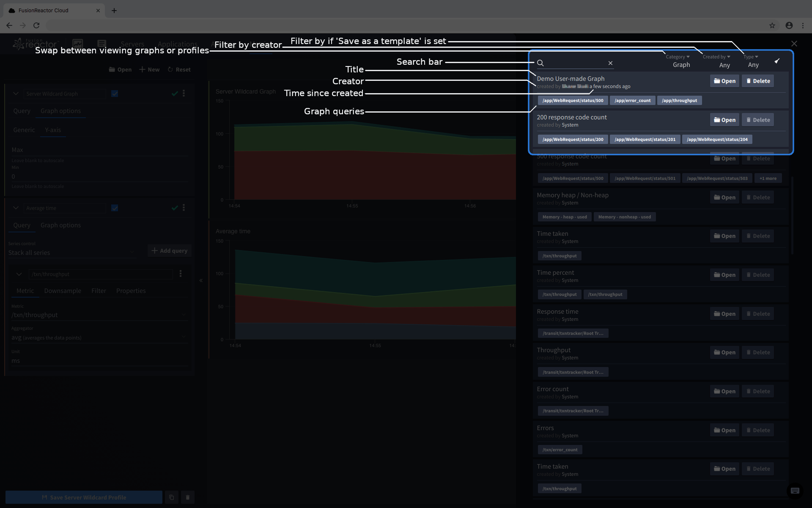812x508 pixels.
Task: Open the Stack all series dropdown
Action: pos(72,252)
